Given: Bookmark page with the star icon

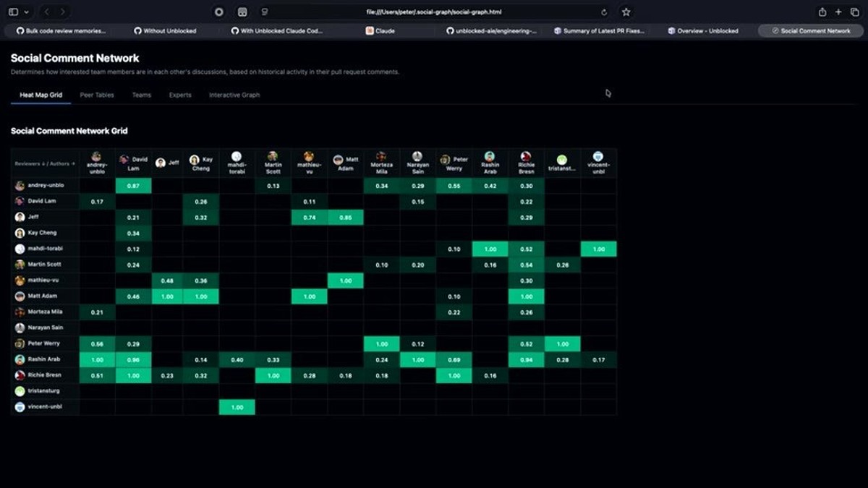Looking at the screenshot, I should [x=626, y=12].
